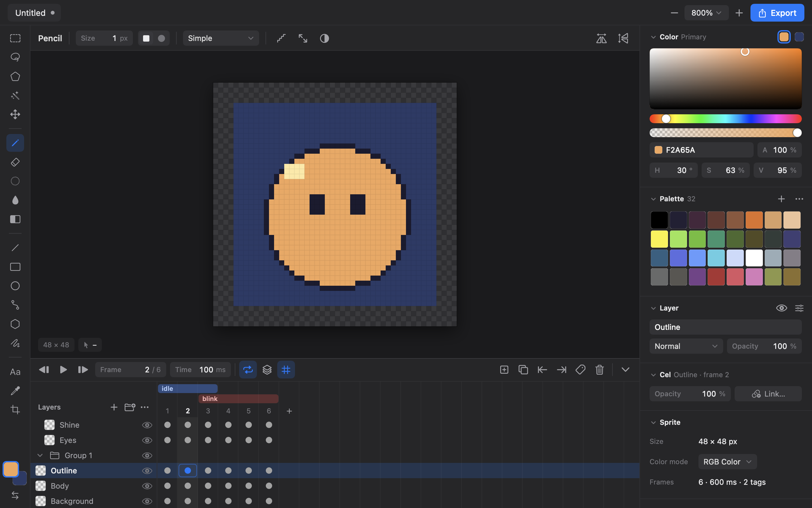Play the animation

[63, 370]
